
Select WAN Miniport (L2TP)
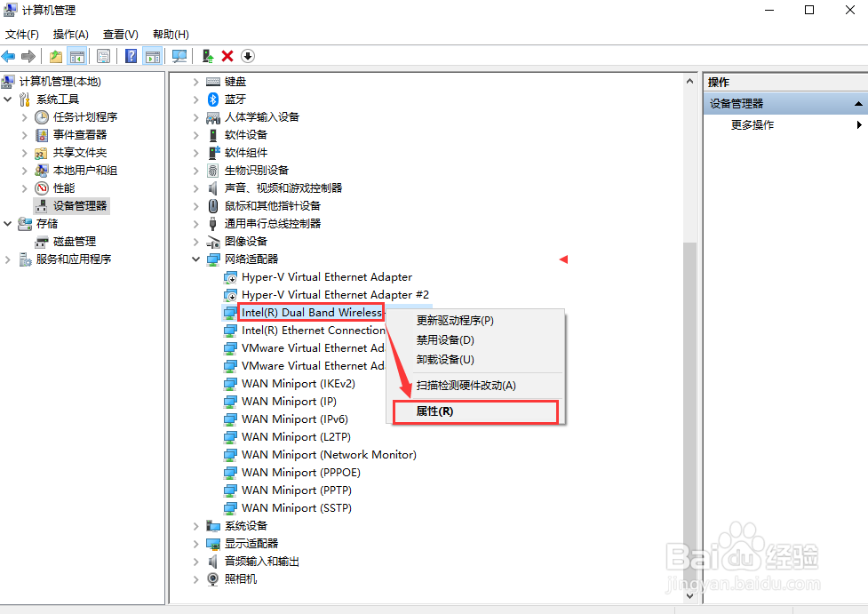[x=296, y=437]
